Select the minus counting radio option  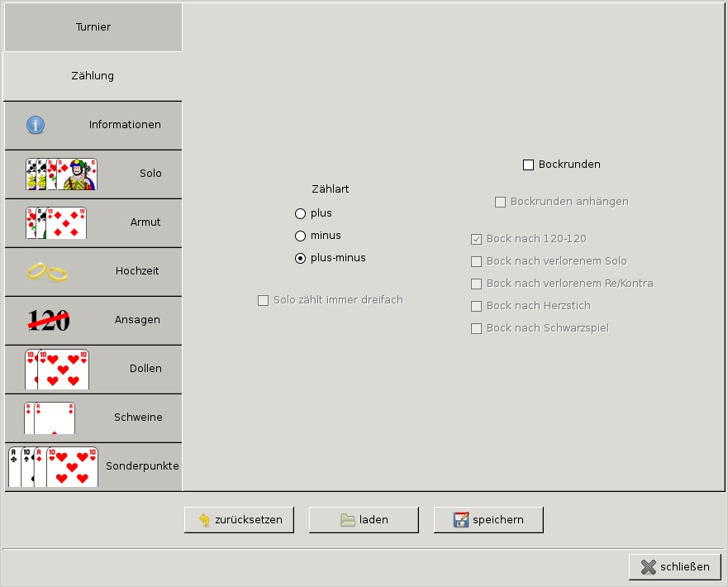pos(301,236)
